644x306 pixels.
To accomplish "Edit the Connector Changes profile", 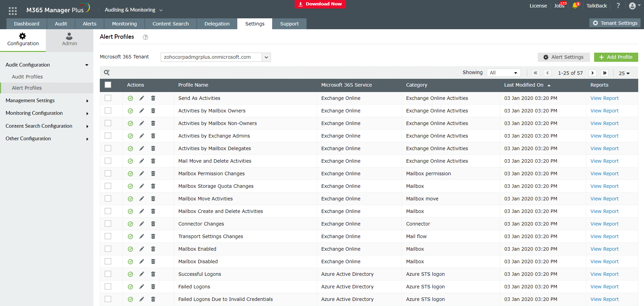I will pos(142,224).
